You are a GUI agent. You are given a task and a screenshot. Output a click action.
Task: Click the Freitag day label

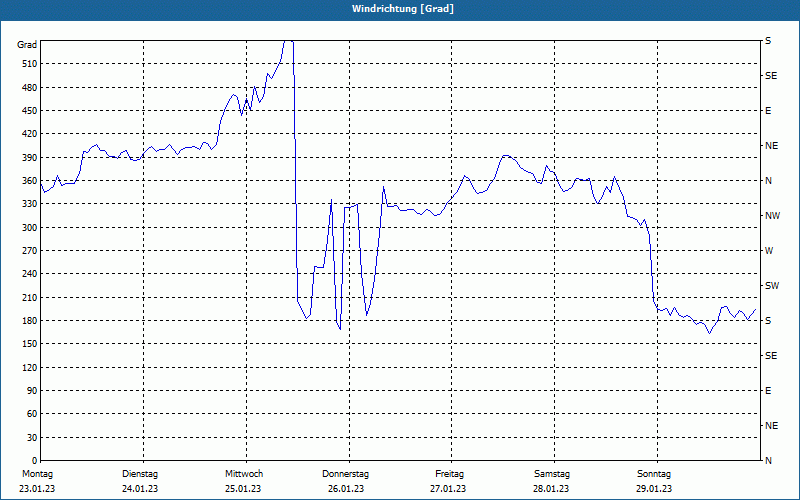click(x=449, y=474)
